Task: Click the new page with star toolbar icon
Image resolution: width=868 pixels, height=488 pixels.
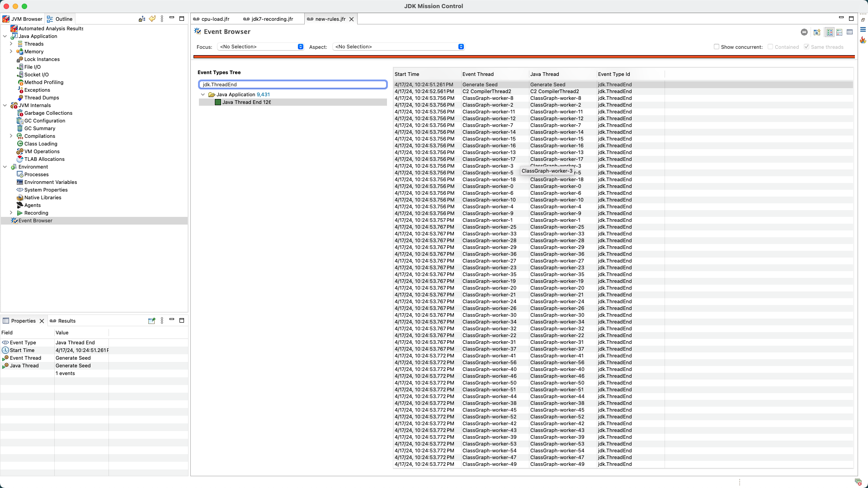Action: coord(817,32)
